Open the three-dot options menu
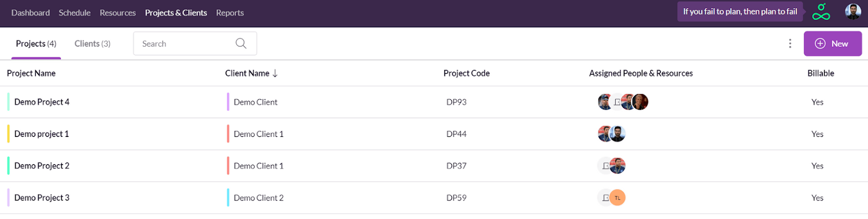 point(790,43)
